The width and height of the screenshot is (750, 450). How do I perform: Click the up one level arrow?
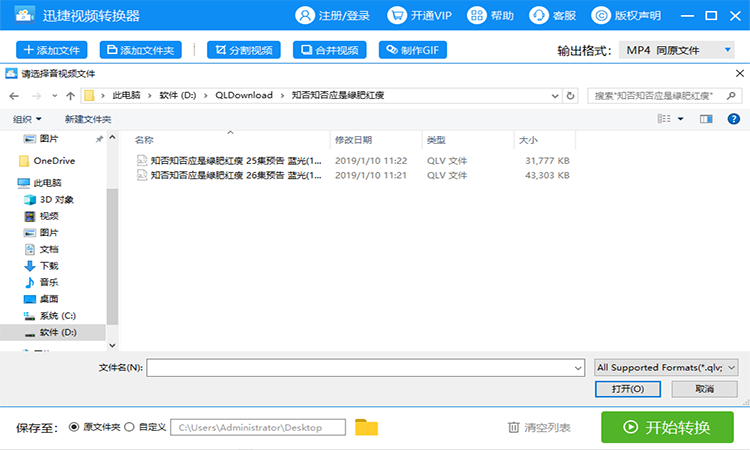point(70,96)
